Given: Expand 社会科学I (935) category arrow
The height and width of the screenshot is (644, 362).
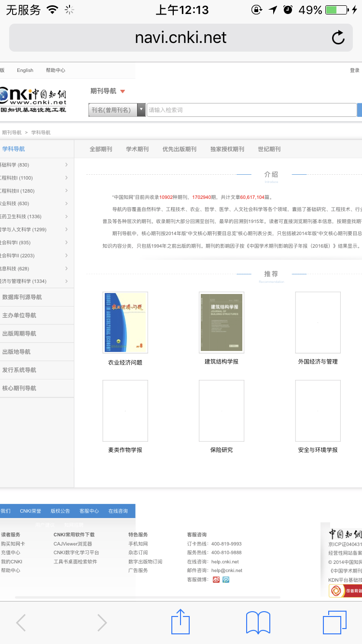Looking at the screenshot, I should [66, 242].
